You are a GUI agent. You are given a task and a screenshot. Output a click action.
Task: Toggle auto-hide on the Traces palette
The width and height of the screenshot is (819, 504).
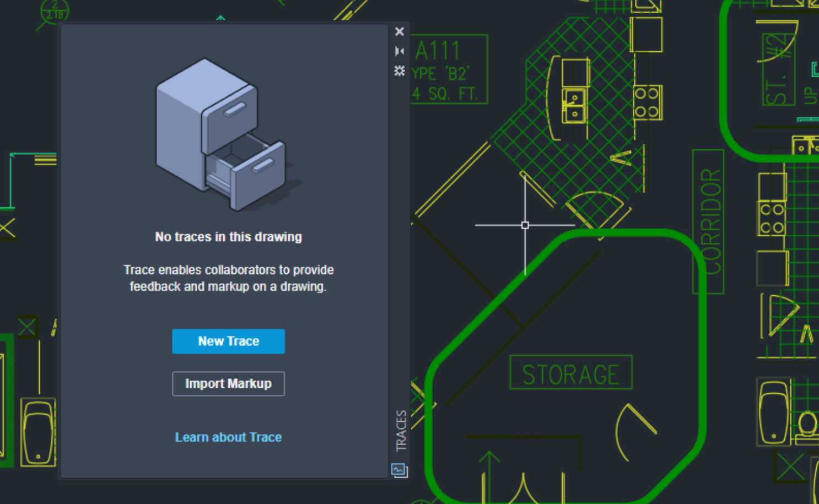[x=400, y=51]
